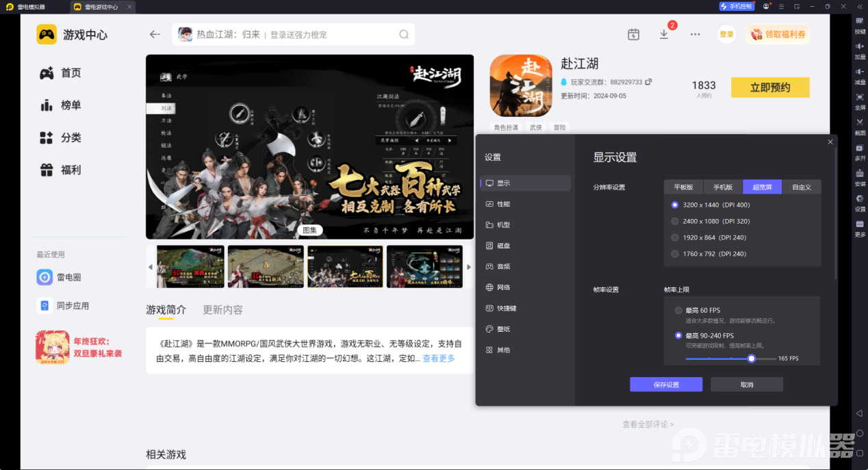This screenshot has height=470, width=868.
Task: Open 榜单 rankings in the sidebar
Action: click(60, 105)
